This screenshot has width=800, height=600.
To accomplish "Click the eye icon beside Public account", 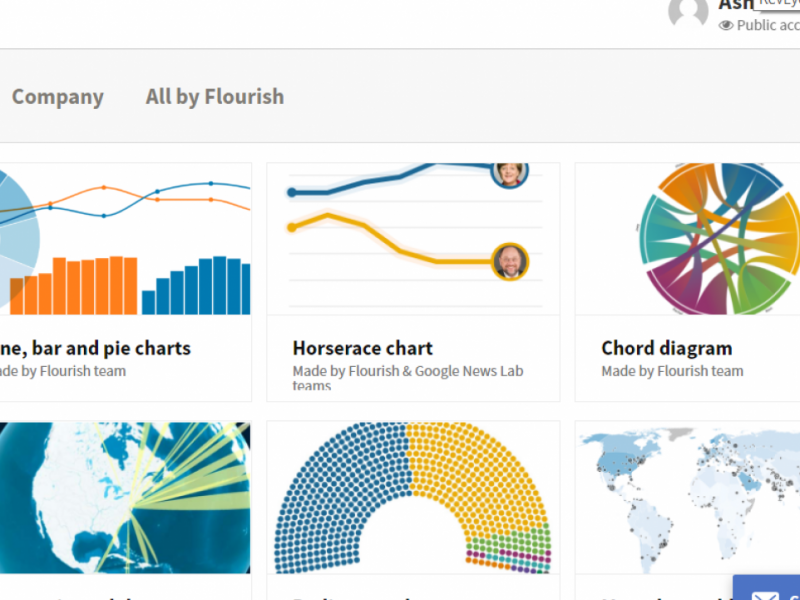I will (726, 25).
